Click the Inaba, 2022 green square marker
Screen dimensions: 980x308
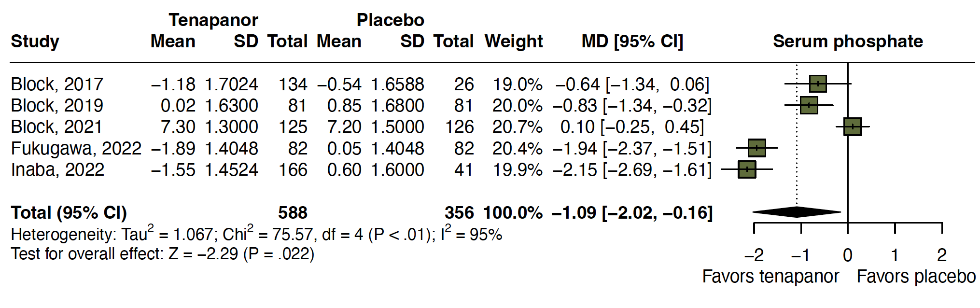coord(747,169)
